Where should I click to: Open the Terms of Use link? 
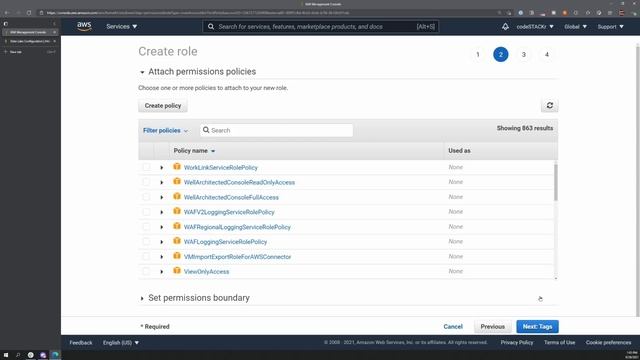point(560,343)
